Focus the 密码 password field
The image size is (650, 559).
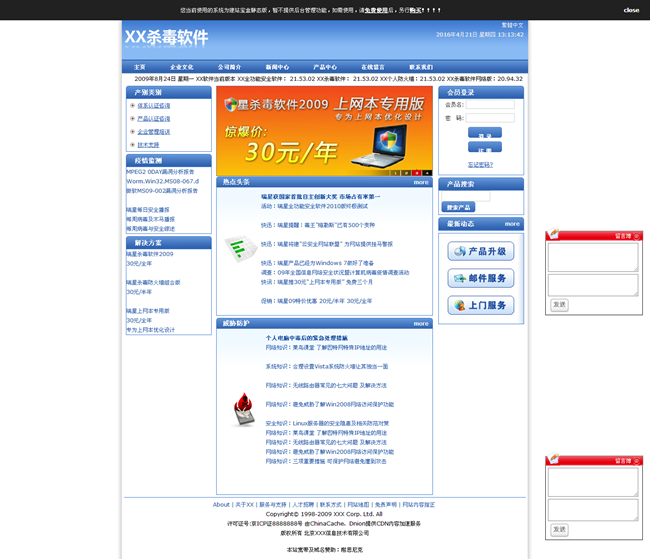(490, 118)
